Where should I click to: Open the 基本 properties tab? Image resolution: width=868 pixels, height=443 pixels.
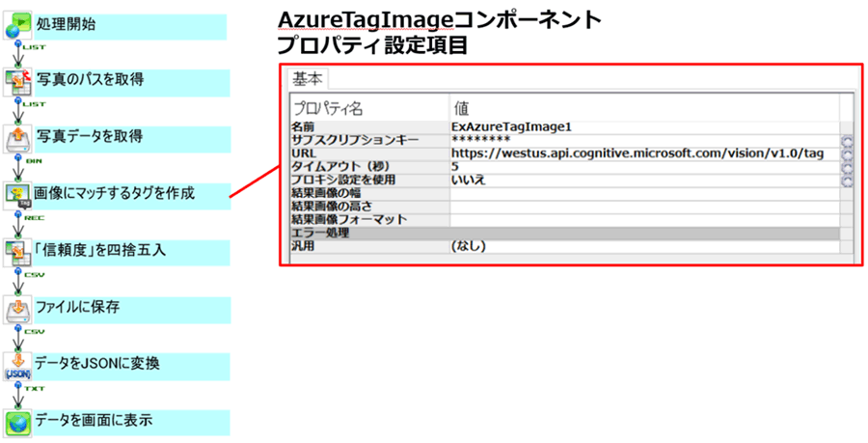click(x=308, y=79)
